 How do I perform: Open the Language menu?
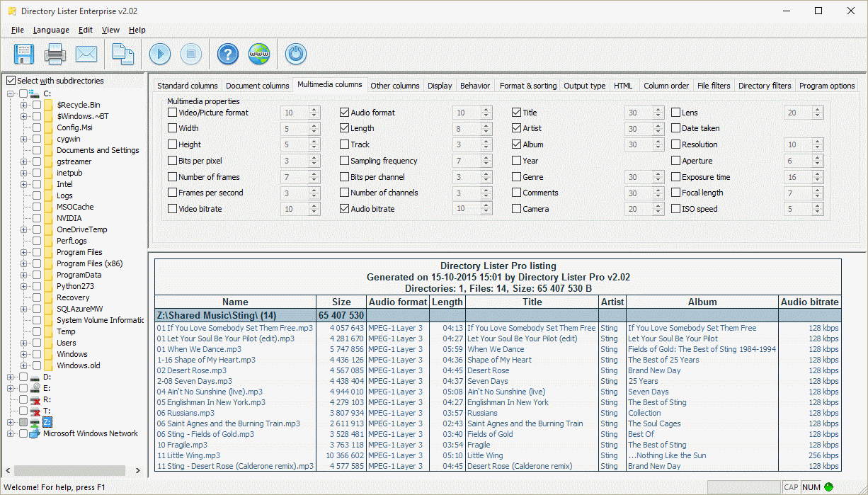click(51, 30)
